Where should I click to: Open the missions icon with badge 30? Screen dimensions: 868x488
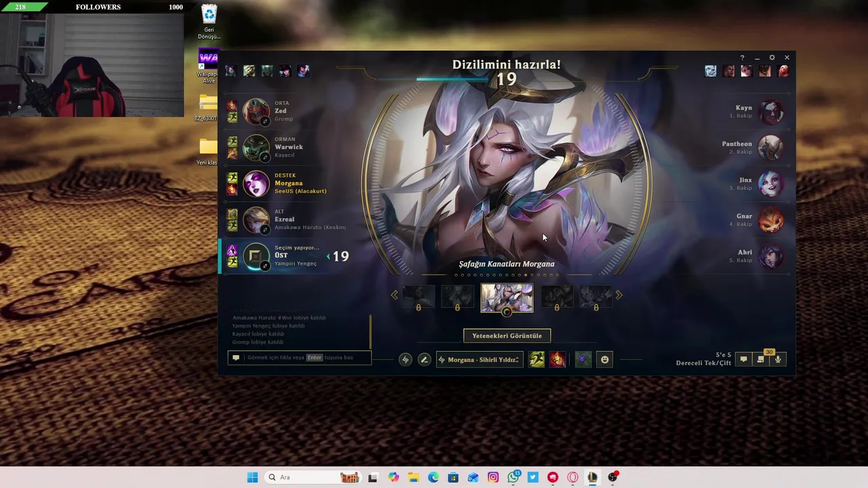(x=762, y=359)
